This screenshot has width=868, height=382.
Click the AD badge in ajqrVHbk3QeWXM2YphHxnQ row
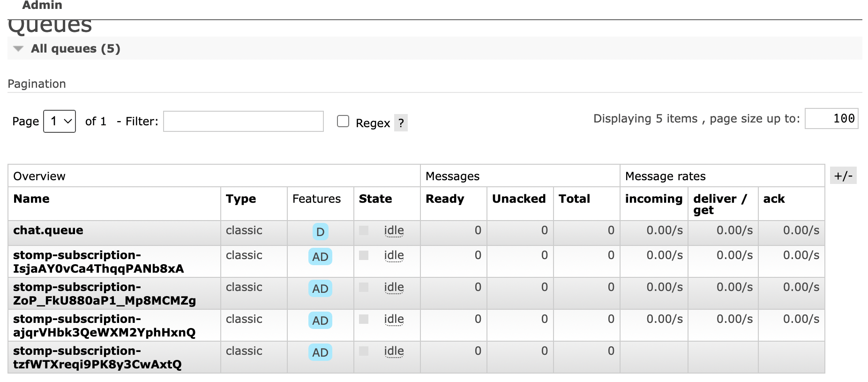(321, 321)
